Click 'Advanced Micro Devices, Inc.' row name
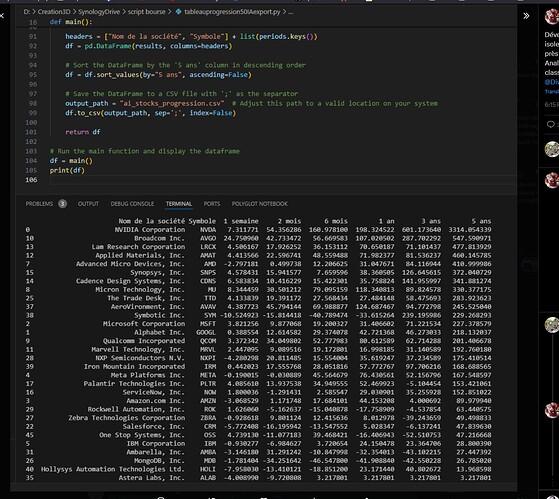 130,264
